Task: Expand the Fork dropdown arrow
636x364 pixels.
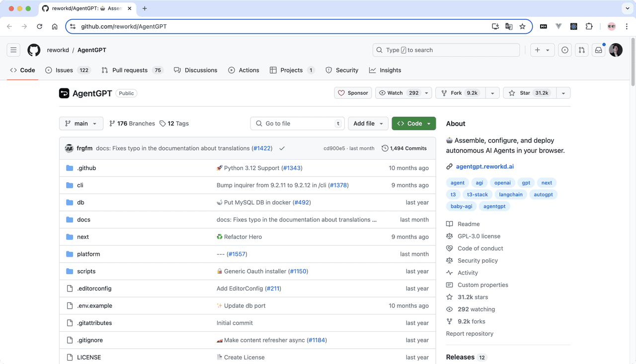Action: coord(492,92)
